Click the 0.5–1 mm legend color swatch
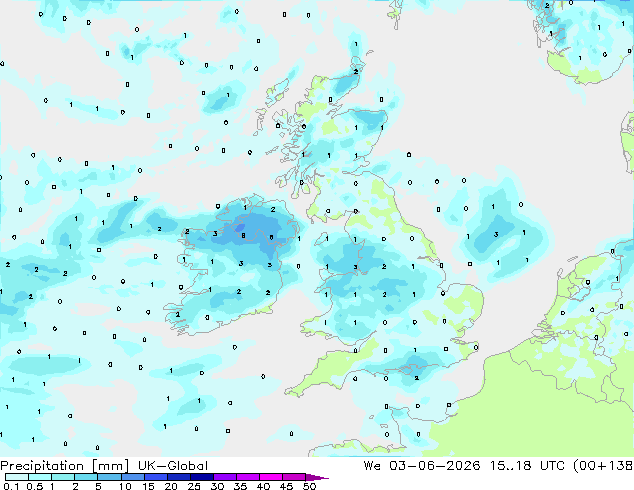Screen dimensions: 634x490 click(40, 477)
